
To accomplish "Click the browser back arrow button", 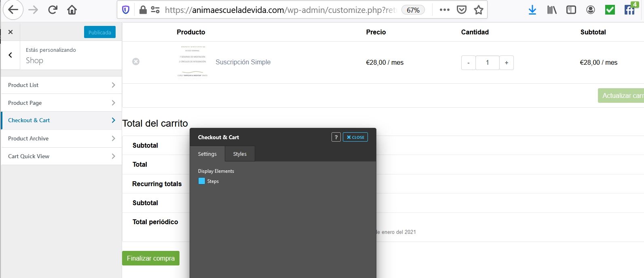I will coord(13,10).
